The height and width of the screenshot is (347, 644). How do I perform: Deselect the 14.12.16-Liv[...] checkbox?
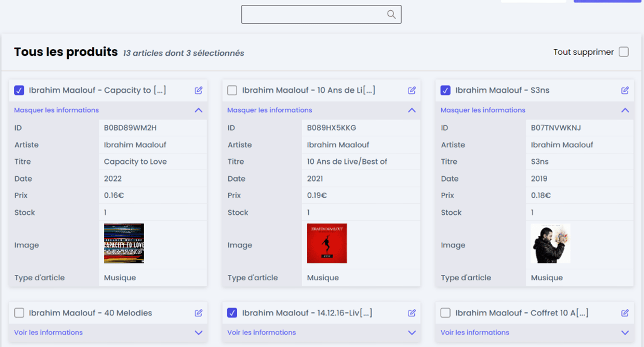232,313
